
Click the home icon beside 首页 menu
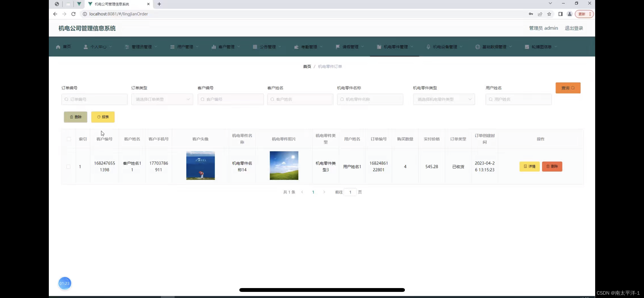58,47
